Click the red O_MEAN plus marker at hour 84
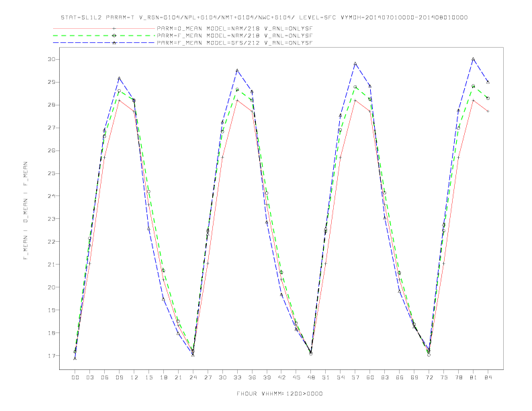 point(488,111)
